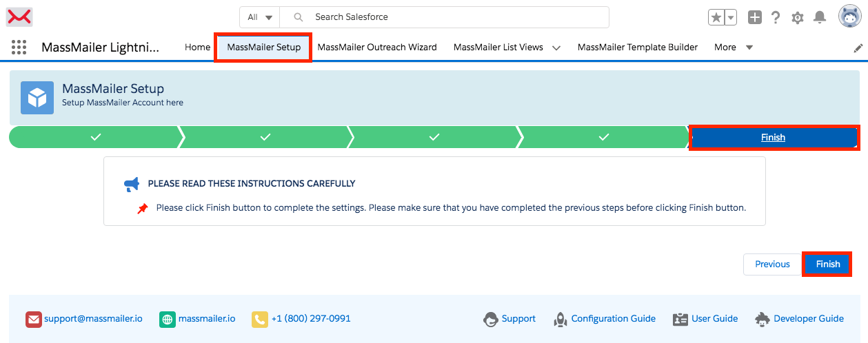Click the green globe website icon
The image size is (868, 343).
168,320
